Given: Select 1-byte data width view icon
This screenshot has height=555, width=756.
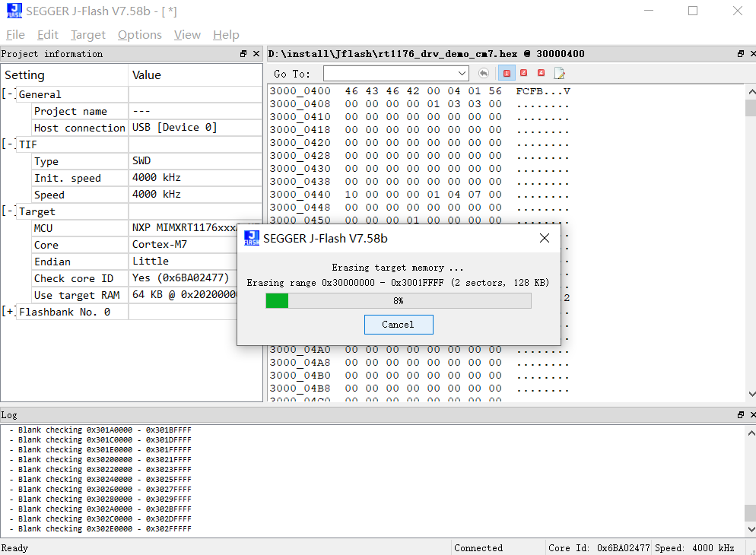Looking at the screenshot, I should 507,74.
